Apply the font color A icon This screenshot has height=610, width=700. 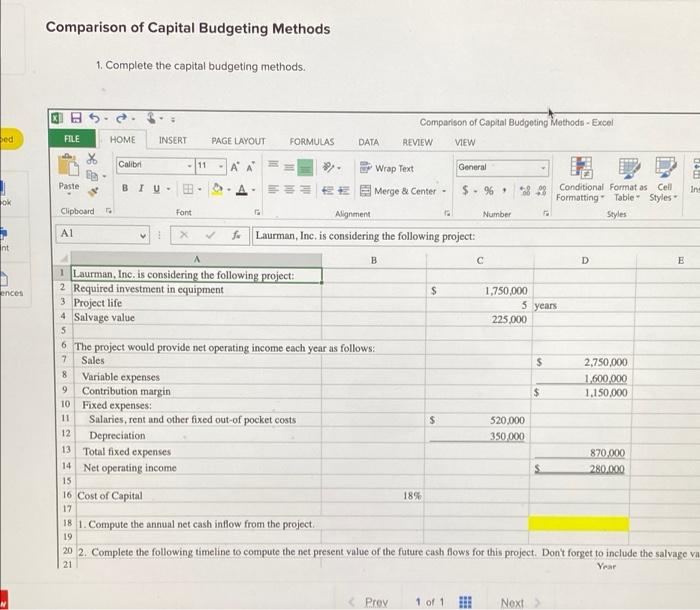pos(242,190)
